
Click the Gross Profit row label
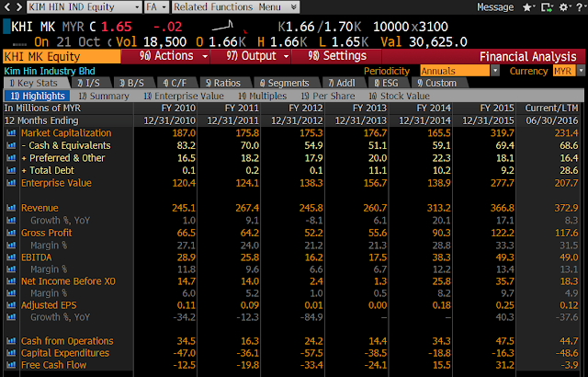[x=47, y=233]
